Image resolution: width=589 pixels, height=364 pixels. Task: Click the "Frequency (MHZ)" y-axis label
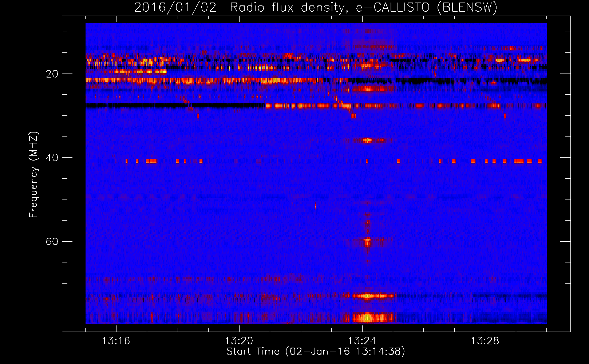tap(33, 175)
